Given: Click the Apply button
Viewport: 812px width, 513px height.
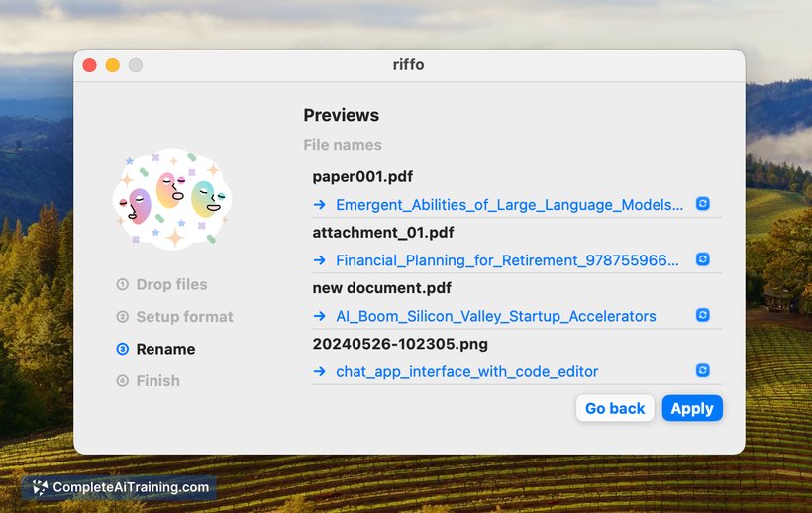Looking at the screenshot, I should 692,408.
